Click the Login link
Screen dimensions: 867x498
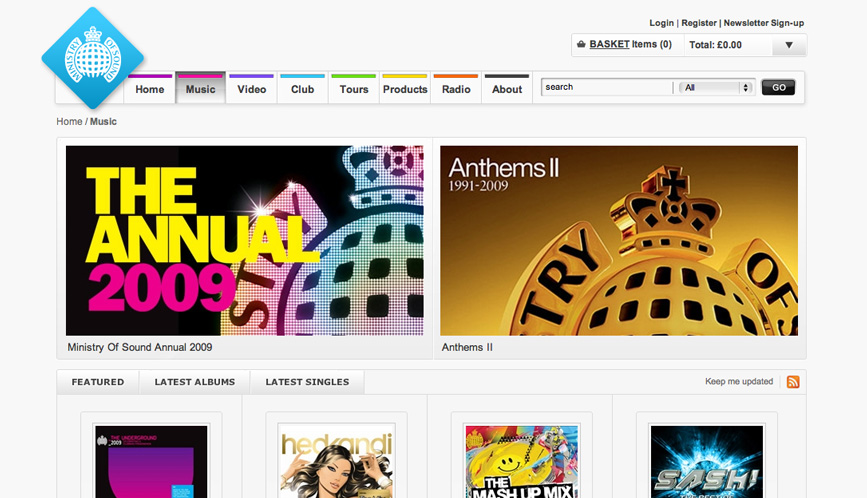661,23
